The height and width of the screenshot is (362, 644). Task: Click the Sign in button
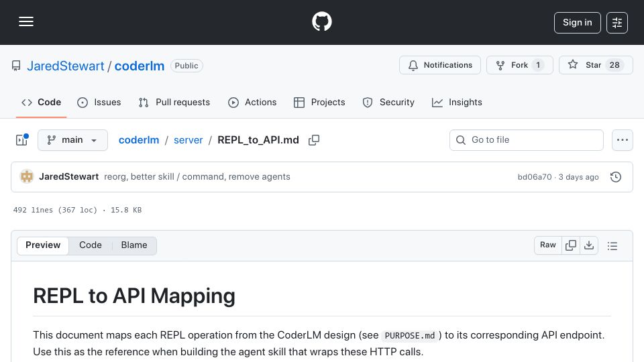pos(577,23)
